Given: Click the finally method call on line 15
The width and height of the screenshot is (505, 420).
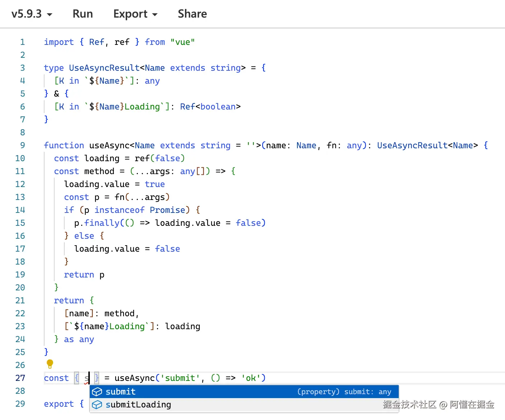Looking at the screenshot, I should click(102, 223).
